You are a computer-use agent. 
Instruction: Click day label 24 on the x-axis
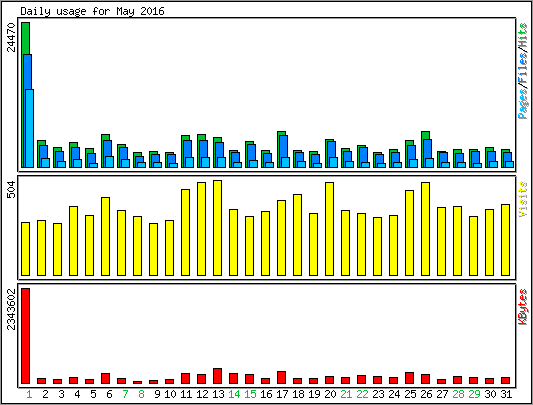pos(394,394)
